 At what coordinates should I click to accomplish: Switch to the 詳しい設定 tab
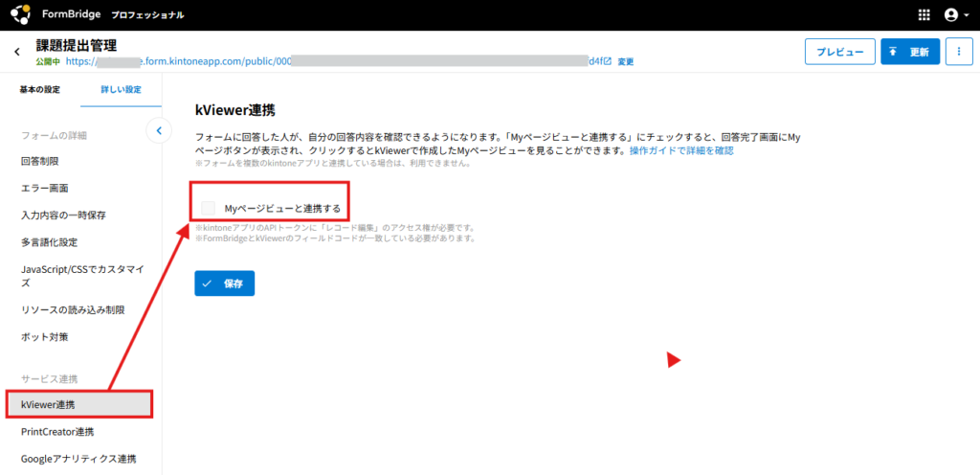pos(121,89)
